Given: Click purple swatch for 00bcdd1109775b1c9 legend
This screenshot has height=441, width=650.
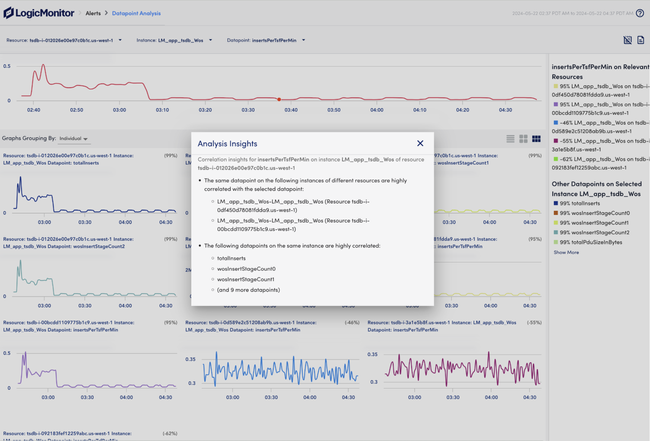Looking at the screenshot, I should pyautogui.click(x=556, y=104).
